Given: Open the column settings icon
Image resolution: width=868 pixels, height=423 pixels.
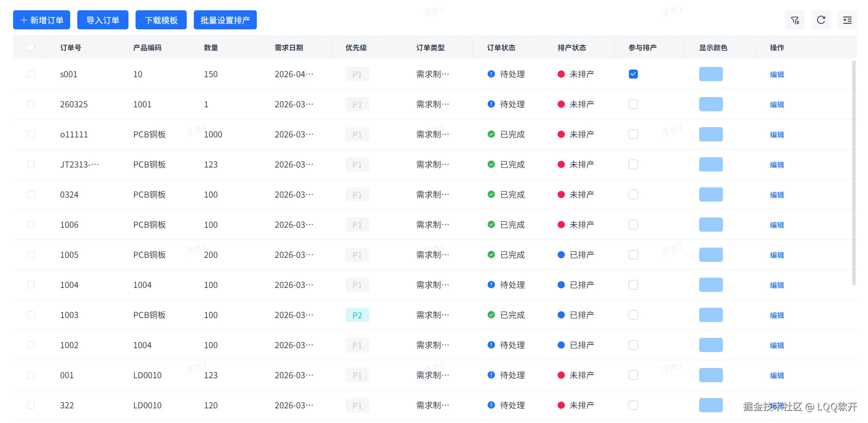Looking at the screenshot, I should (847, 20).
